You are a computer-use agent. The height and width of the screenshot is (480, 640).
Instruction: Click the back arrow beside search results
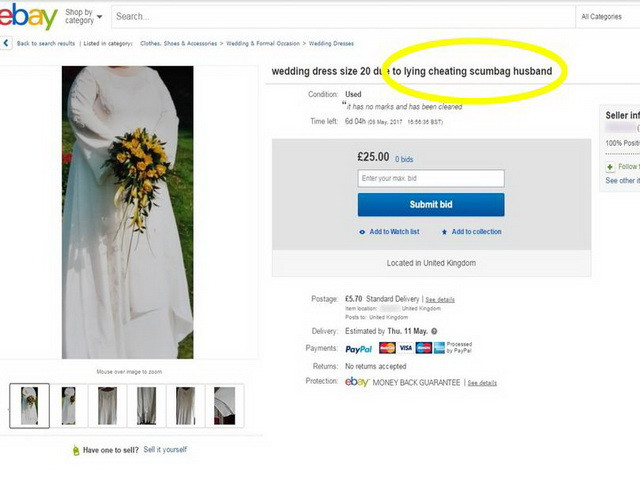coord(8,43)
